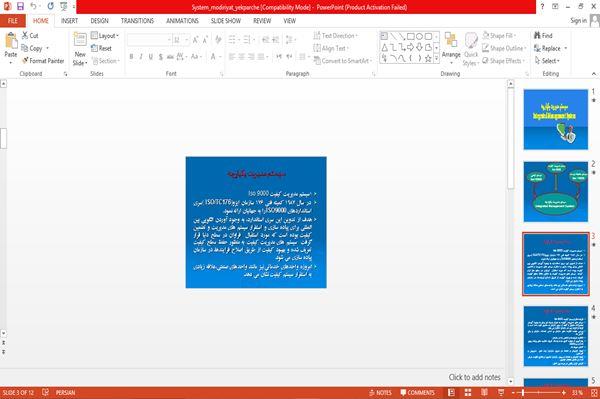Reset the slide layout

point(101,48)
